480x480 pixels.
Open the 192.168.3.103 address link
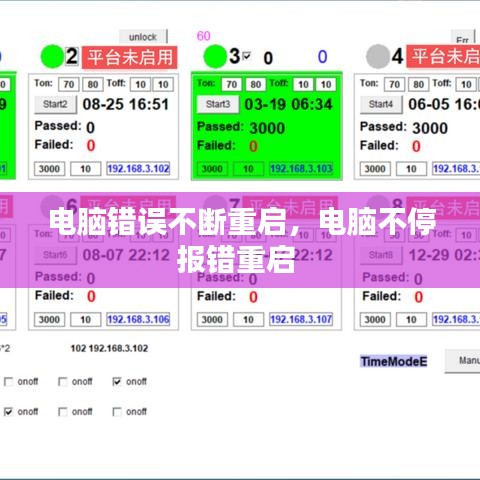pos(301,169)
